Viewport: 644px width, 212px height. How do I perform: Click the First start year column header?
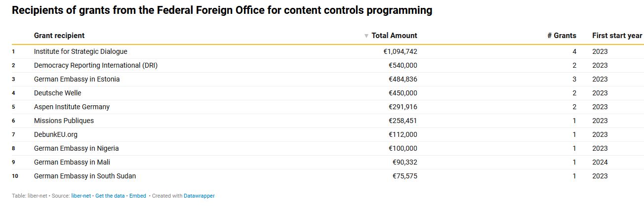click(x=617, y=36)
